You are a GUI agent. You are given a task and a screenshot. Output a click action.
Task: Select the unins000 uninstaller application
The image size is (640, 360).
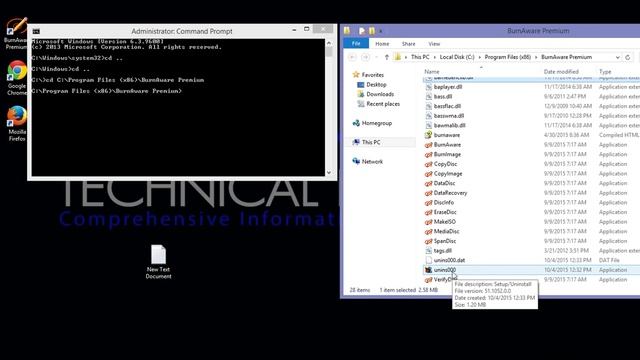coord(444,270)
